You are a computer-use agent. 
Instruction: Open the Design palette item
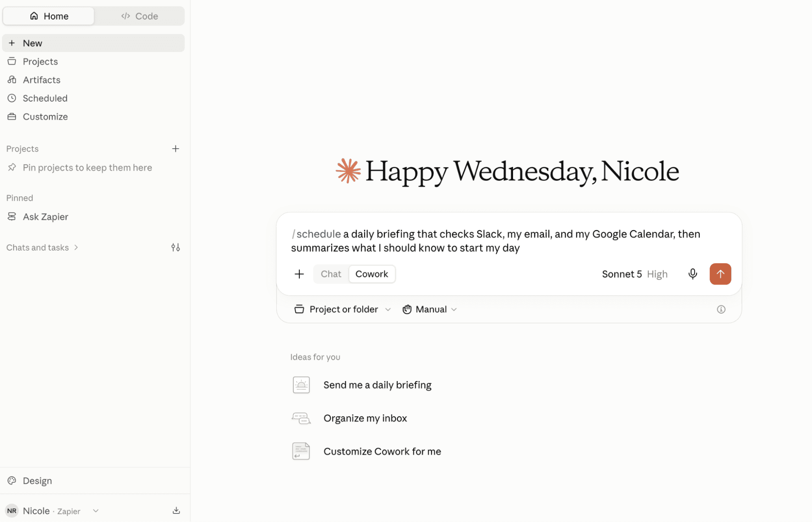coord(93,481)
